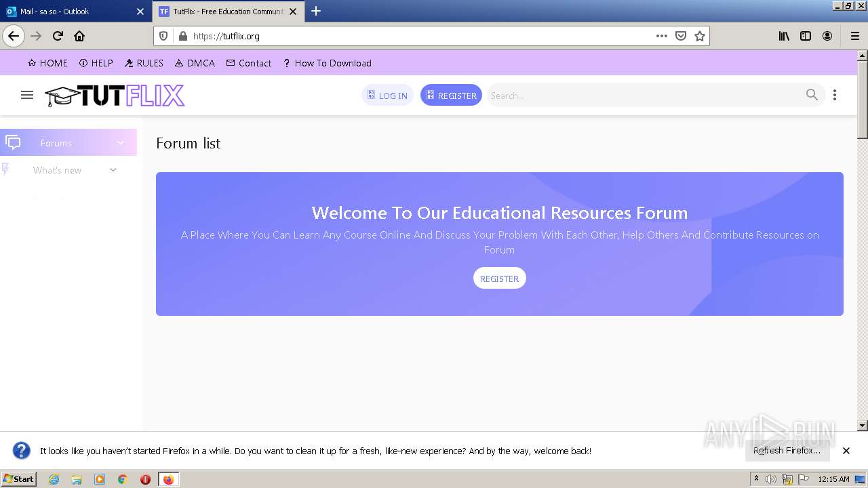Screen dimensions: 868x488
Task: Click the vertical scrollbar thumb
Action: pos(863,100)
